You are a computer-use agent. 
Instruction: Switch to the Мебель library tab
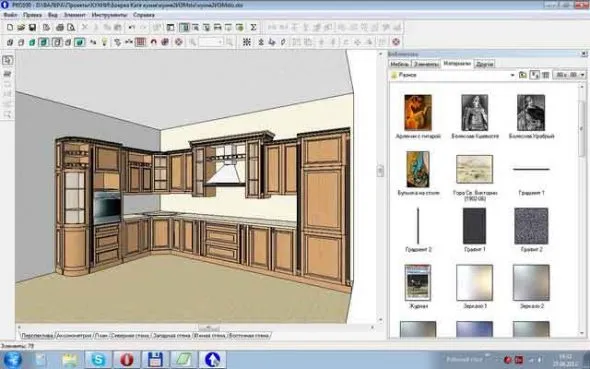399,64
